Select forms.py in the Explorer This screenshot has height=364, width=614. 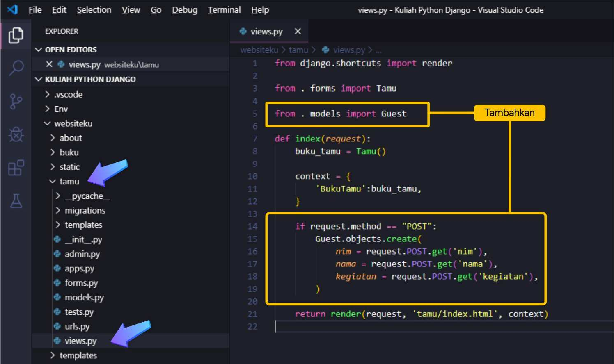point(81,283)
